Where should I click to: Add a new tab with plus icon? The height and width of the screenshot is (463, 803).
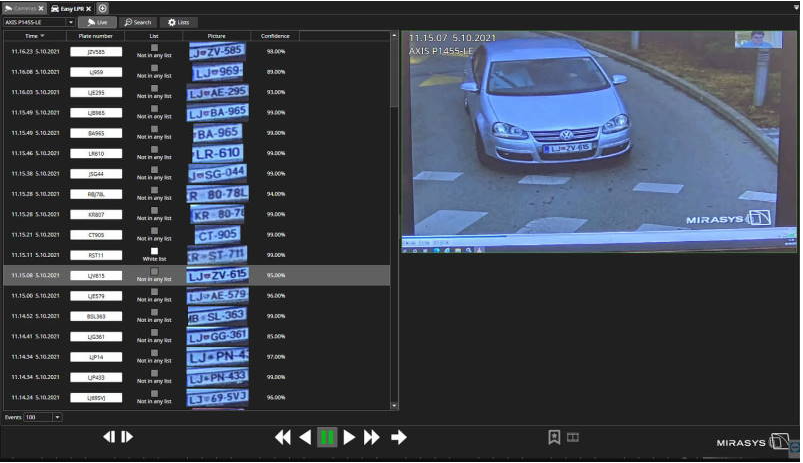(x=103, y=8)
